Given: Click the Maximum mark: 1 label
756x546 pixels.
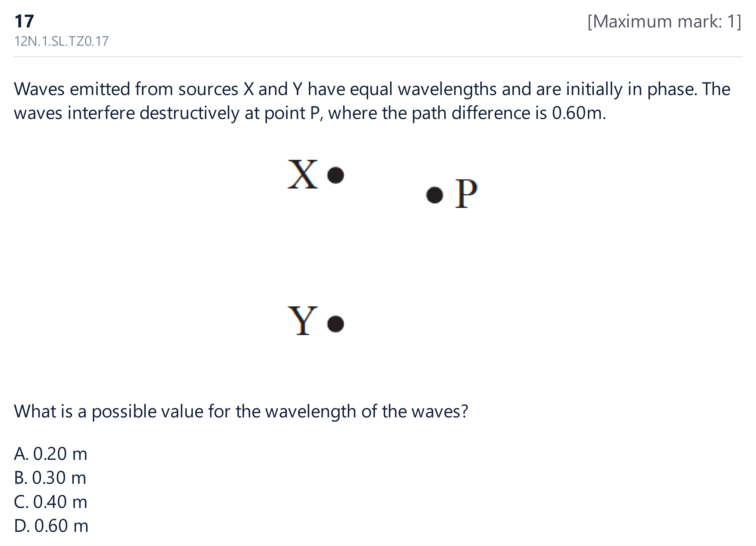Looking at the screenshot, I should [x=664, y=22].
